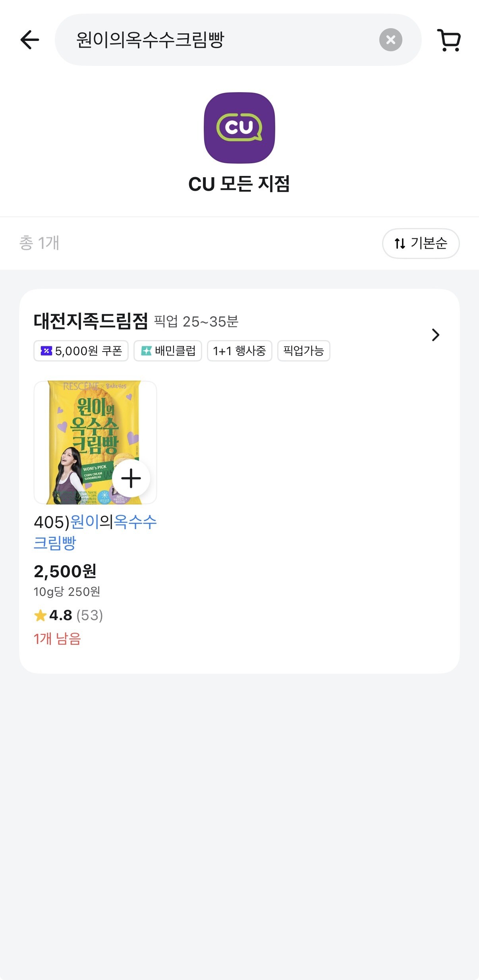This screenshot has height=980, width=479.
Task: View reviews via the 4.8 (53) rating
Action: (68, 615)
